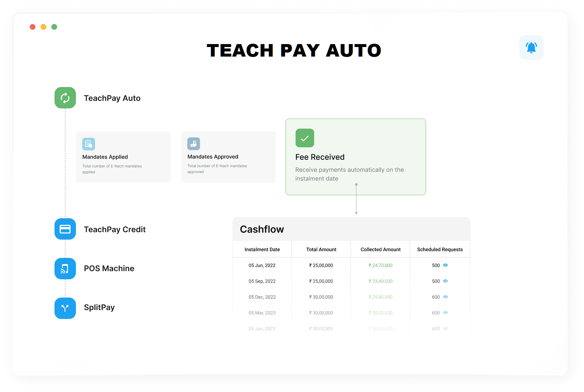The image size is (584, 392).
Task: Open the TeachPay Credit menu item
Action: coord(115,230)
